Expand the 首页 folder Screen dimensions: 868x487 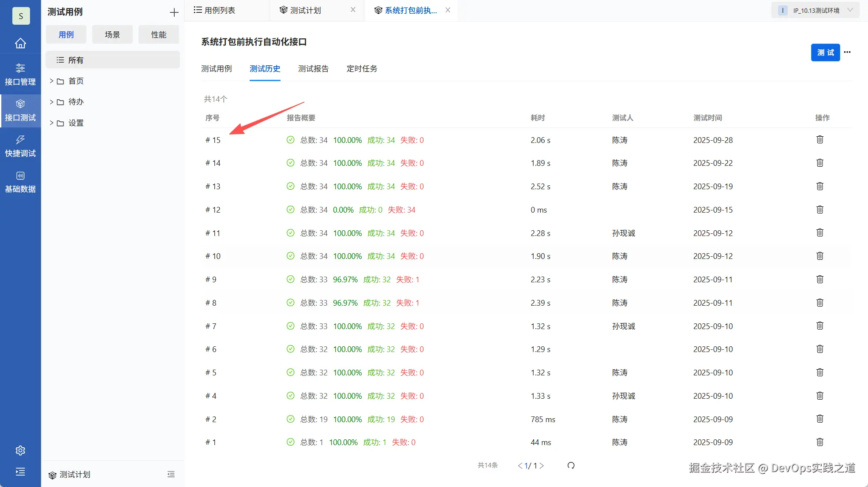click(x=52, y=81)
